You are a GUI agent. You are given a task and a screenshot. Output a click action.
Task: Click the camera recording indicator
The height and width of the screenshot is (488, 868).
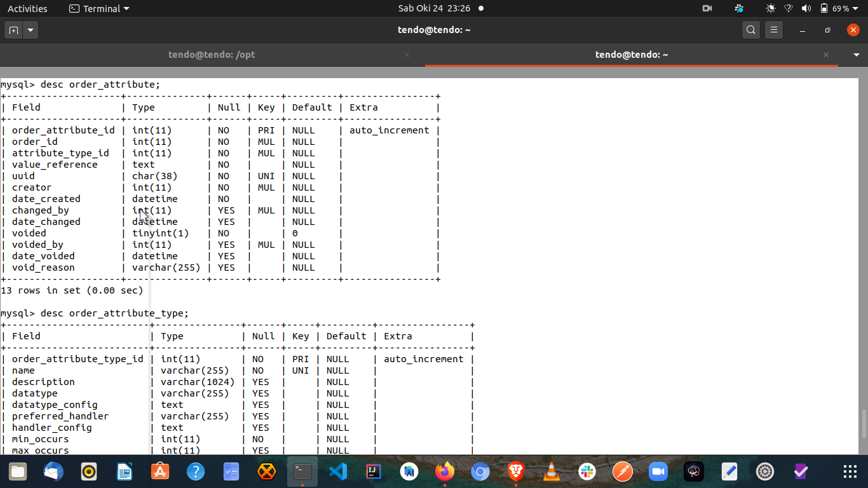click(707, 9)
